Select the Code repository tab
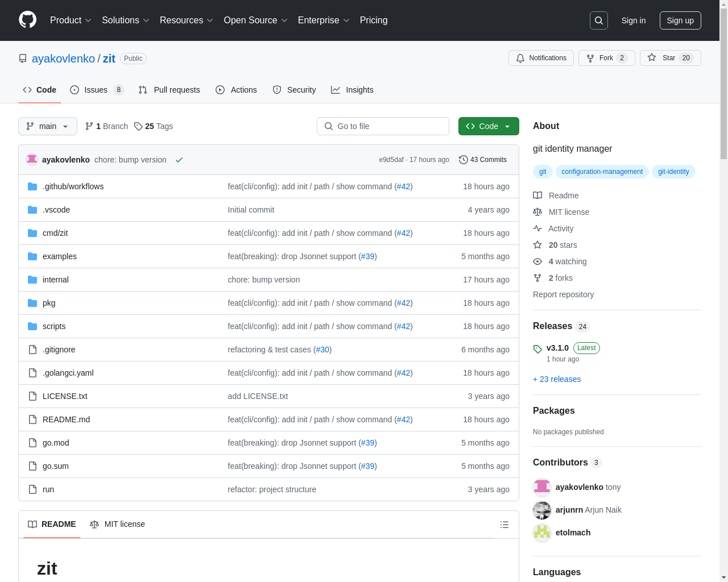728x582 pixels. point(39,90)
